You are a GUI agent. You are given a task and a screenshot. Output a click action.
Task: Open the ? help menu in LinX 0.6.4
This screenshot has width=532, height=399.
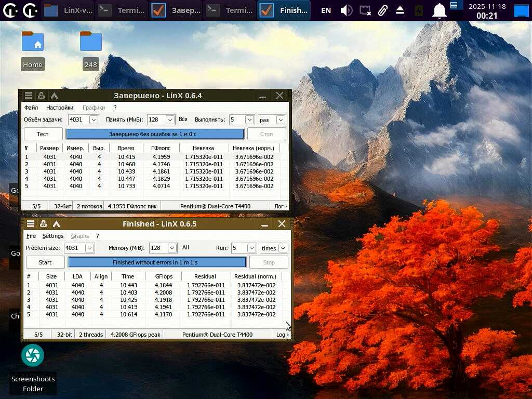tap(115, 108)
